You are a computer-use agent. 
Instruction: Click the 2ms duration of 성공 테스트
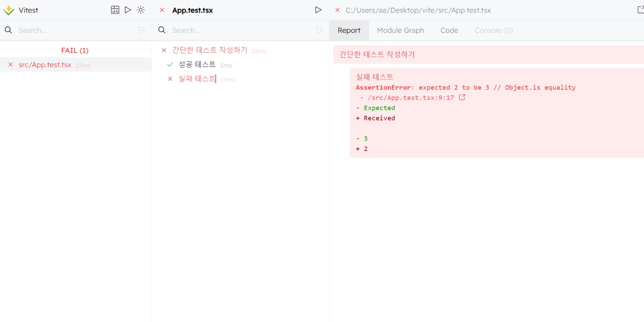coord(226,66)
